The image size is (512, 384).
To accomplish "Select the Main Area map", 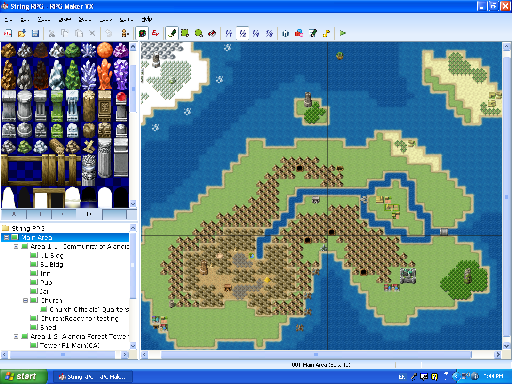I will [x=37, y=237].
